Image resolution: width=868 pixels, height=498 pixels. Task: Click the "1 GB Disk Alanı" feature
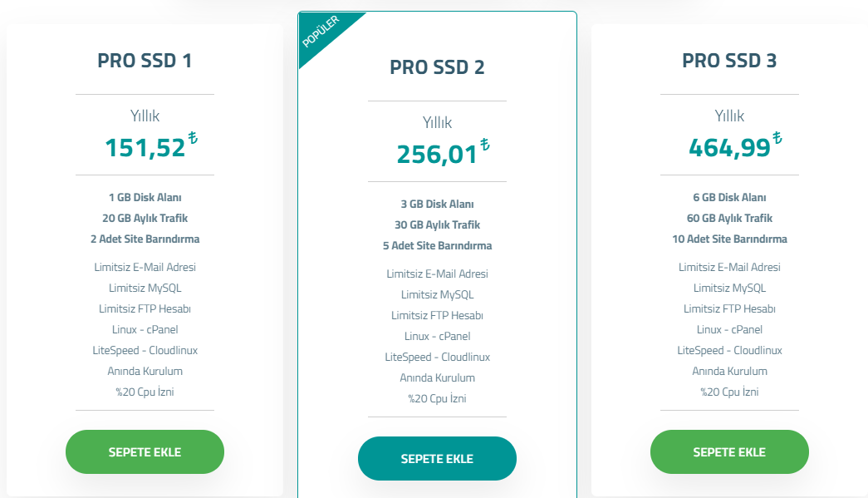point(145,198)
